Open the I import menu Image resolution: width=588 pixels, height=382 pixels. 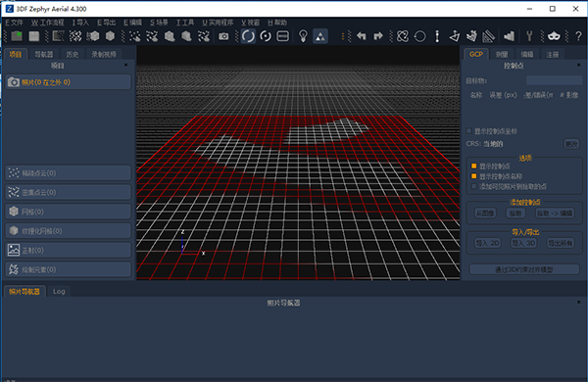coord(80,23)
